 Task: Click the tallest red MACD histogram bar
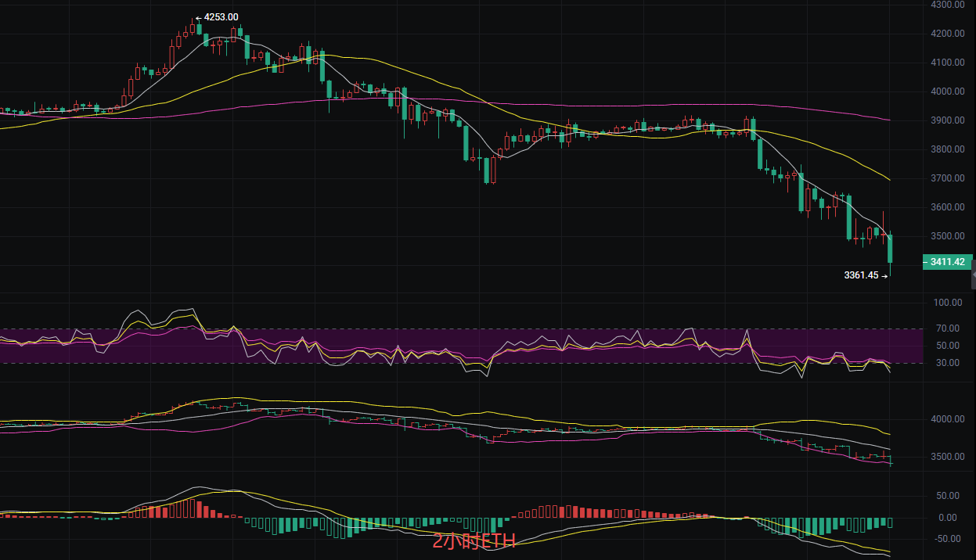(191, 508)
